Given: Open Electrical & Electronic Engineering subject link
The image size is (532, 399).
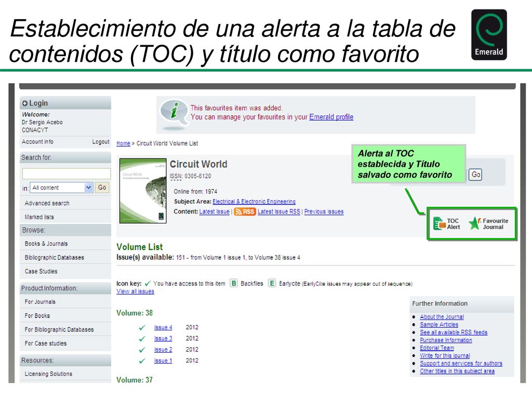Looking at the screenshot, I should [x=254, y=202].
